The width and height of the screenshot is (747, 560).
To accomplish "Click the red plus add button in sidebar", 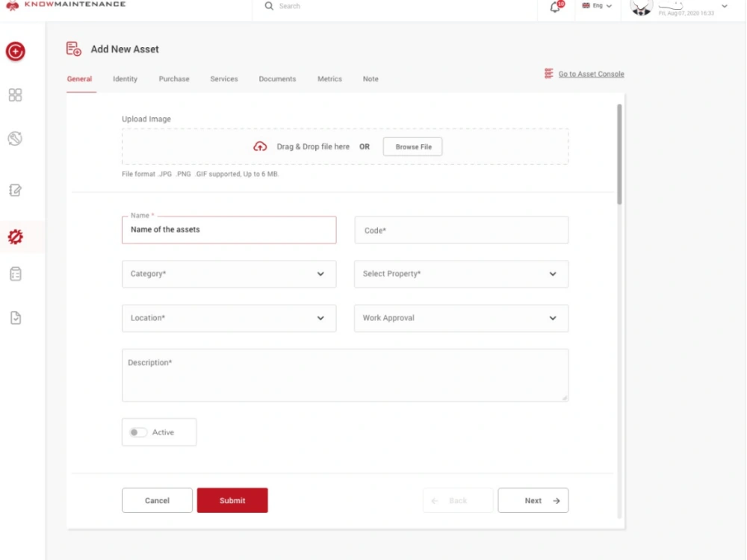I will pyautogui.click(x=15, y=51).
